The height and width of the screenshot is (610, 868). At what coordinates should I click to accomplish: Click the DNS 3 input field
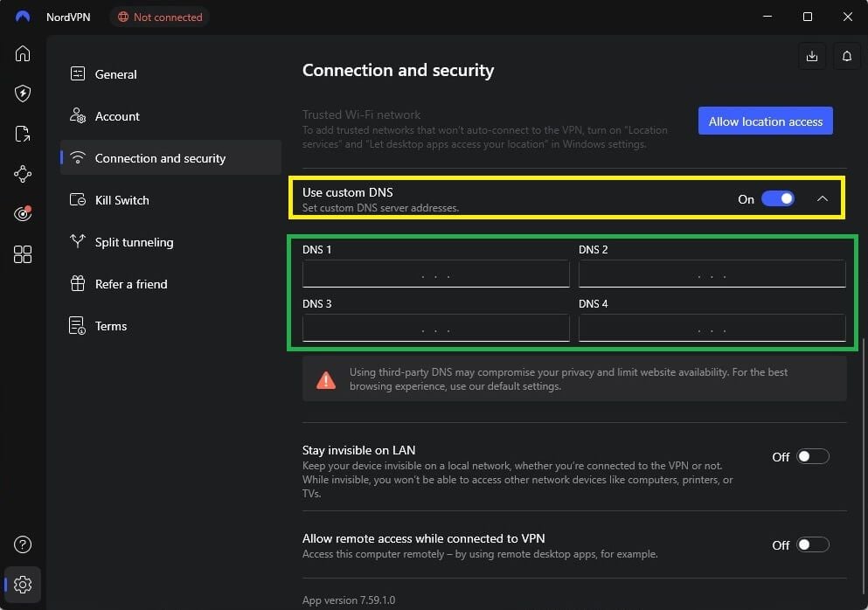click(435, 328)
